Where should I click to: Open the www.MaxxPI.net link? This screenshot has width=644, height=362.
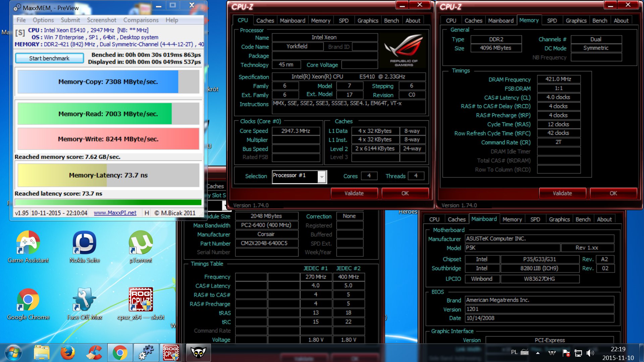(115, 213)
